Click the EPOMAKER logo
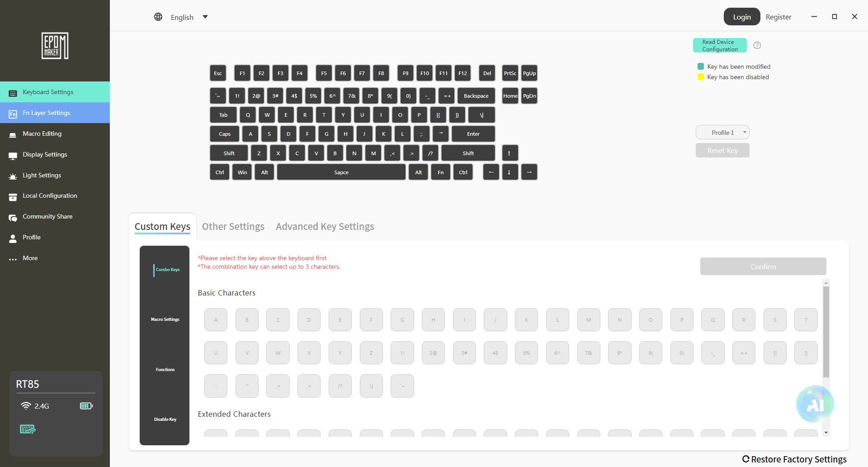The image size is (868, 467). [x=55, y=46]
